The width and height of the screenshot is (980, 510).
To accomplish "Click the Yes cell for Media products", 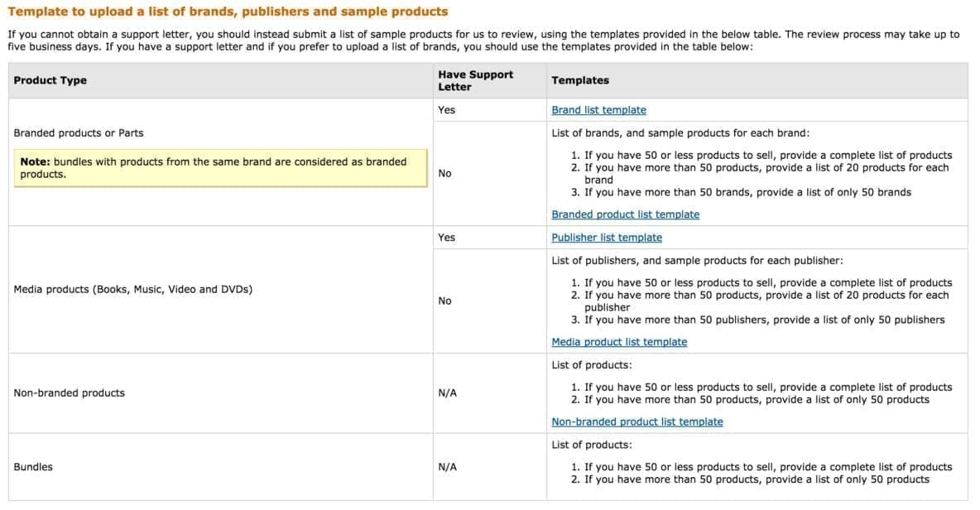I will (446, 237).
